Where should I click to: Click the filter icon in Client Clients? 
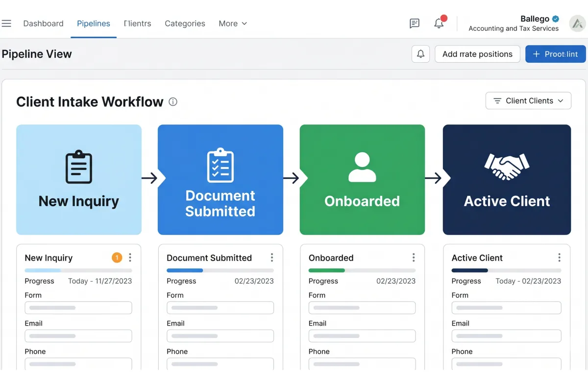tap(497, 101)
